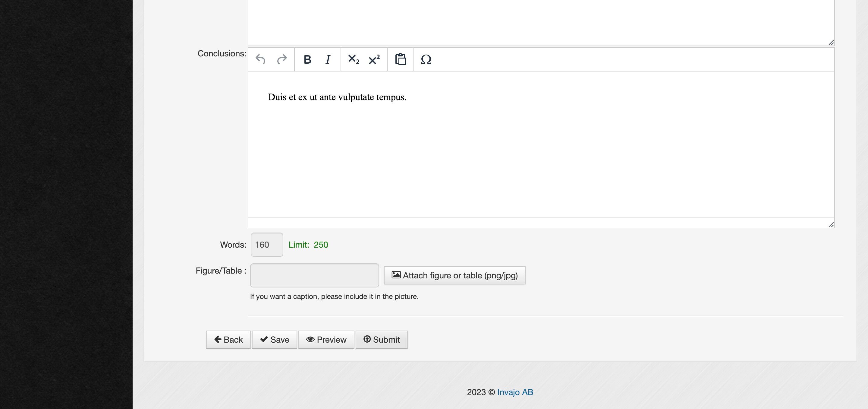Apply Subscript formatting
The width and height of the screenshot is (868, 409).
(x=353, y=59)
